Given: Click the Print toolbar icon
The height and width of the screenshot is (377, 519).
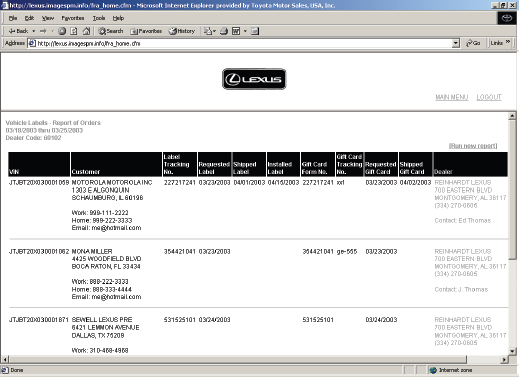Looking at the screenshot, I should (x=224, y=31).
